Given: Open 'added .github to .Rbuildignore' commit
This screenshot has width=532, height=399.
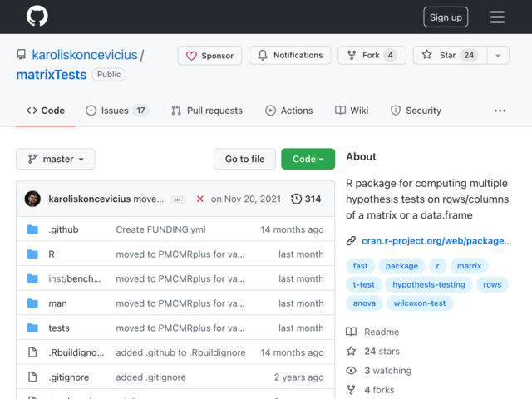Looking at the screenshot, I should point(180,352).
